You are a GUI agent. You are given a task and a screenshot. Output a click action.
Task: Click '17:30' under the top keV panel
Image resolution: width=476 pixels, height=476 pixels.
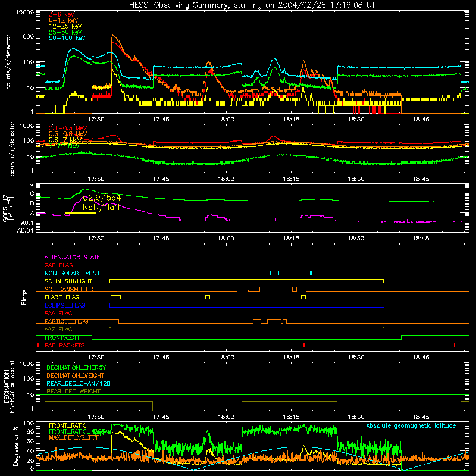click(x=96, y=120)
